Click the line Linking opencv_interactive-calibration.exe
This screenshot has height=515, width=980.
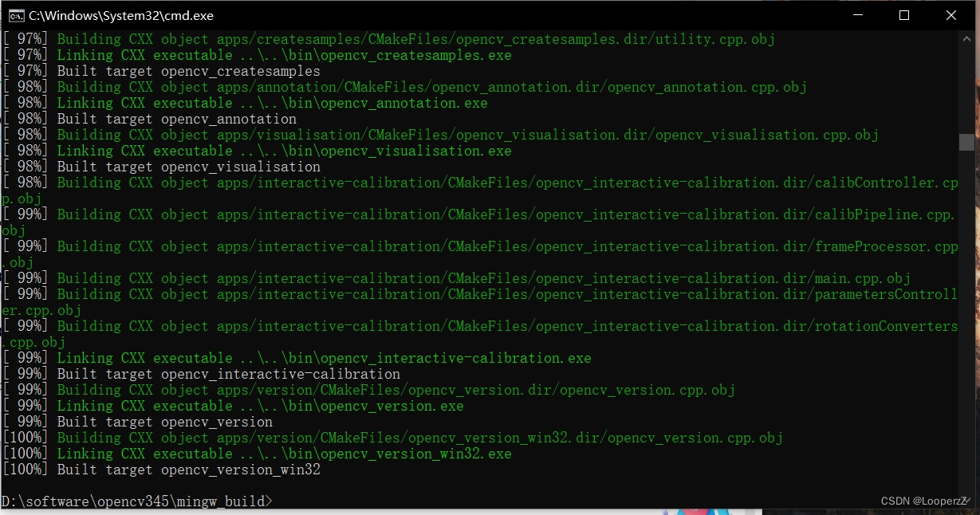click(x=297, y=358)
